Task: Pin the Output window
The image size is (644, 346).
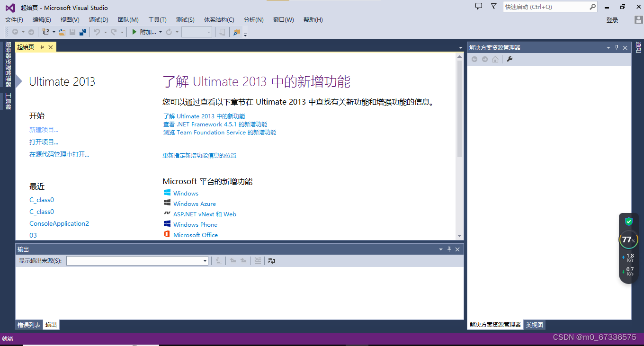Action: [449, 249]
